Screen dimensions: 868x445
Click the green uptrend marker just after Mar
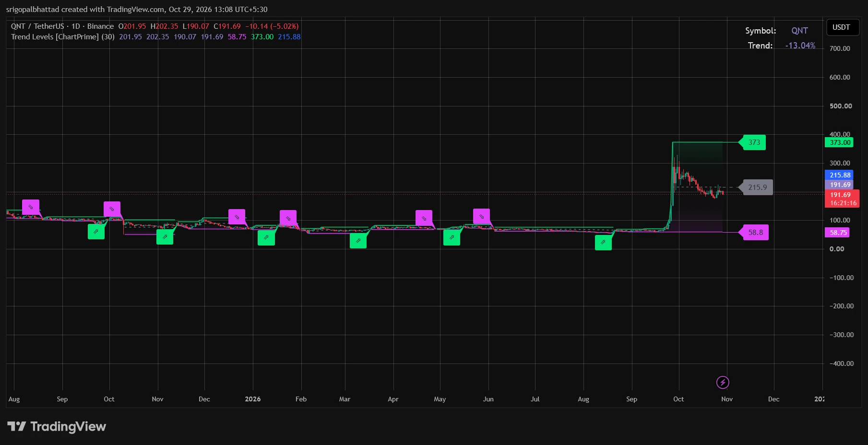pos(358,240)
